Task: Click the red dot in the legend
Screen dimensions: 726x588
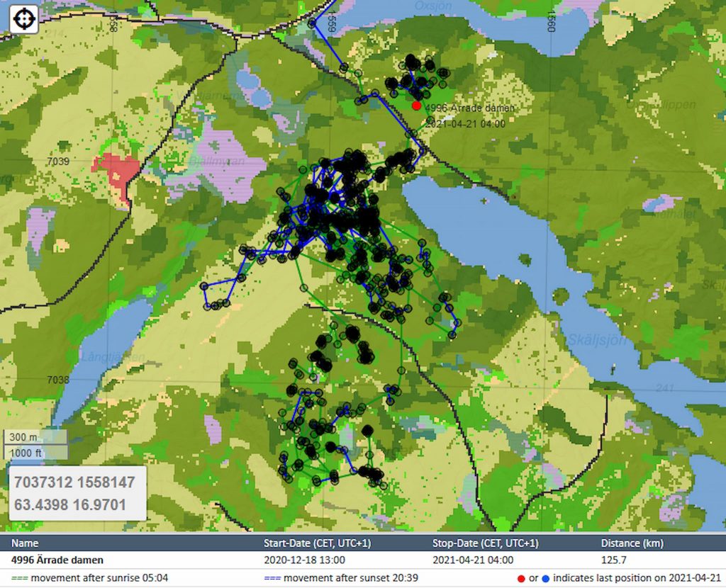Action: point(521,577)
